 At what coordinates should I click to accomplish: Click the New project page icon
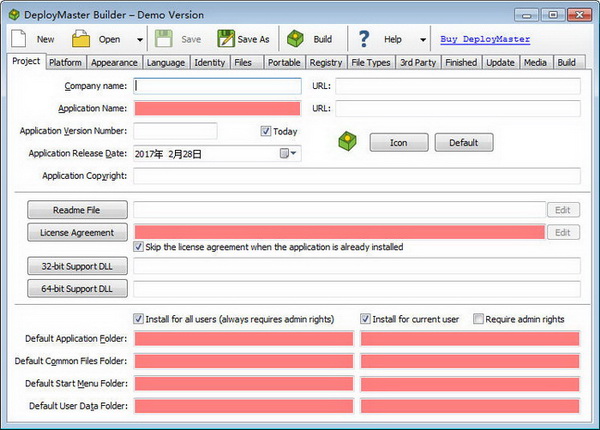(x=18, y=39)
